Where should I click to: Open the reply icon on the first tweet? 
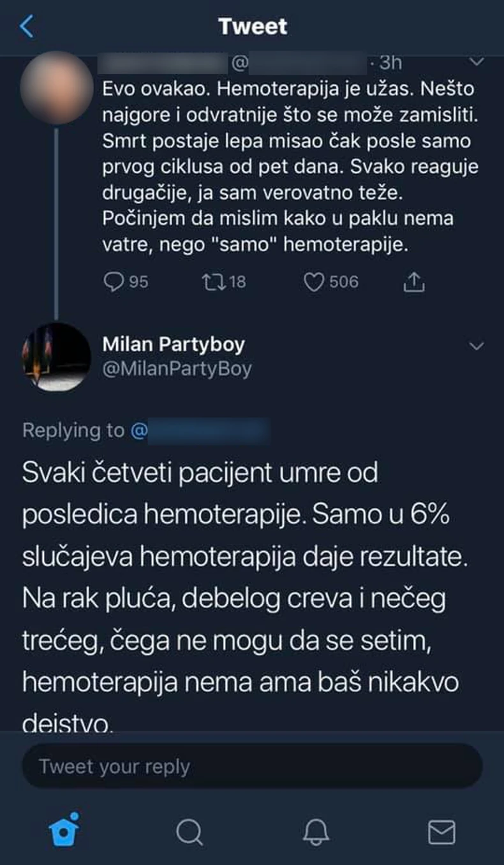pyautogui.click(x=115, y=281)
